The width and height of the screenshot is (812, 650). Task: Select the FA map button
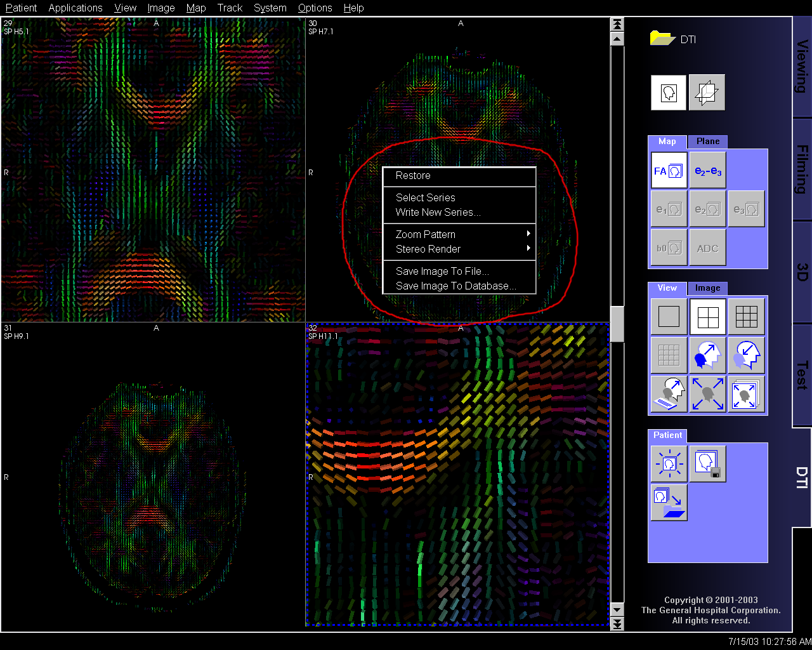coord(669,171)
